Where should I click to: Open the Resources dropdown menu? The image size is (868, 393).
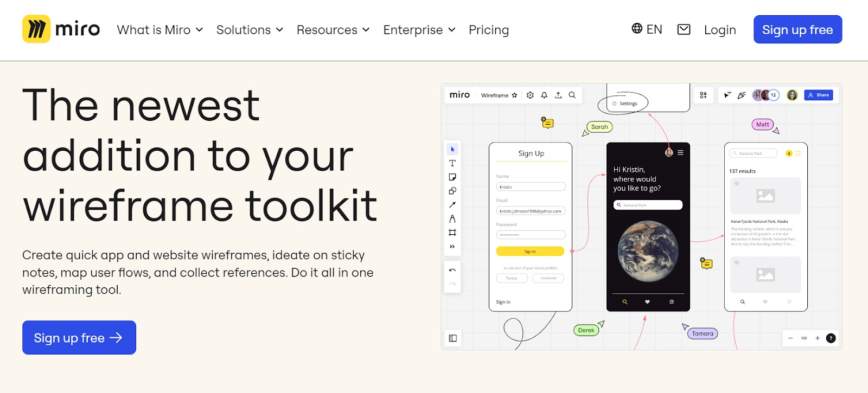click(333, 30)
